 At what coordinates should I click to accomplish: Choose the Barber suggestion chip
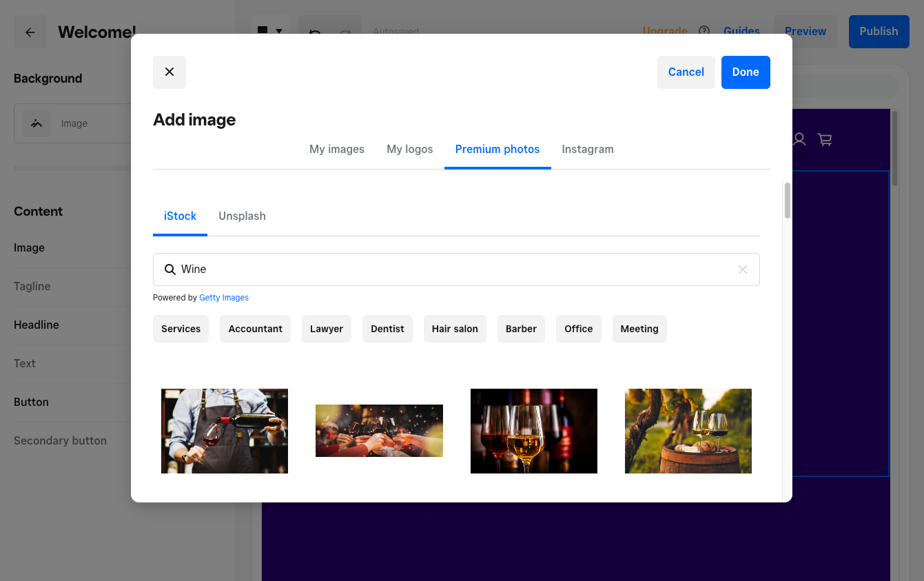[x=521, y=329]
